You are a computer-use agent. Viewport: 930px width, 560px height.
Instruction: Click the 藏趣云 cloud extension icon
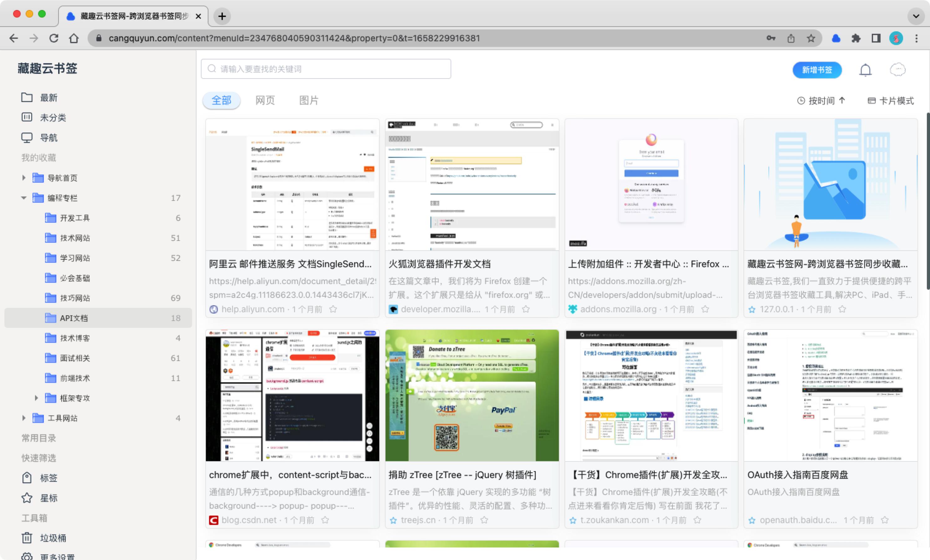coord(835,38)
